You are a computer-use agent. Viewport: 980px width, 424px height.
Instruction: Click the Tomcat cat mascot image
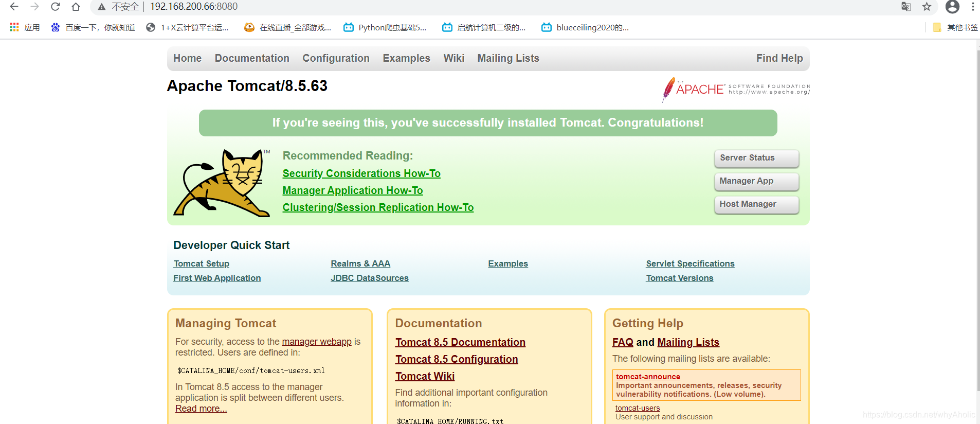click(222, 183)
